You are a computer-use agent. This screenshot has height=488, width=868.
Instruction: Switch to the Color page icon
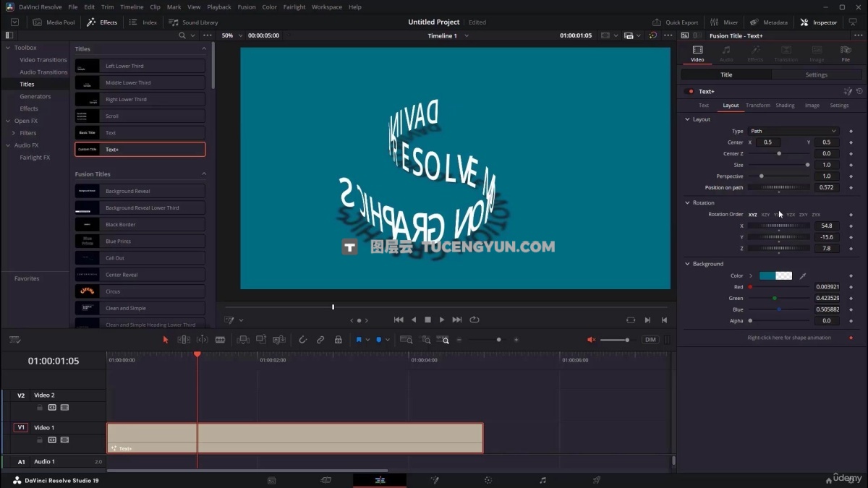488,480
